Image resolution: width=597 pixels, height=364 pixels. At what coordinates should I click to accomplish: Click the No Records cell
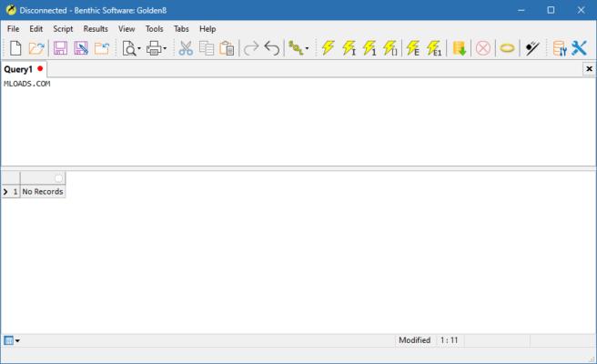point(43,191)
